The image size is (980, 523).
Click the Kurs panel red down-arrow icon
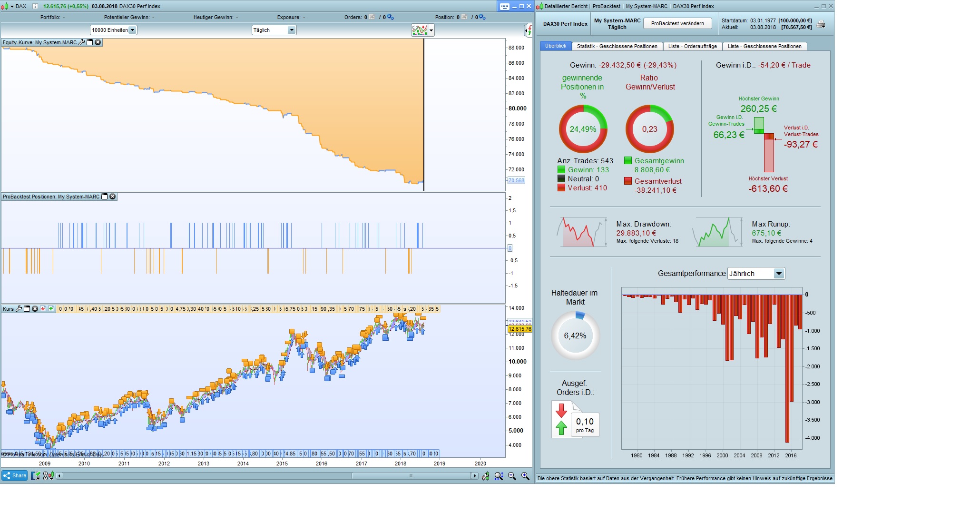(x=43, y=309)
